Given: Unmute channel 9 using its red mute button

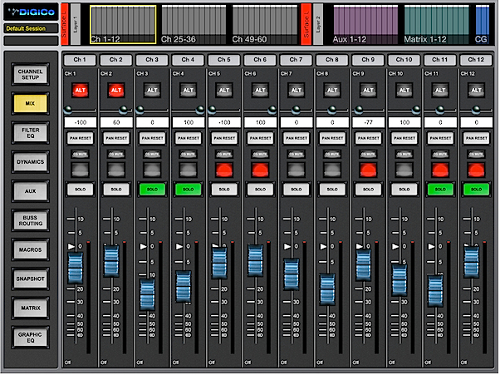Looking at the screenshot, I should tap(368, 170).
